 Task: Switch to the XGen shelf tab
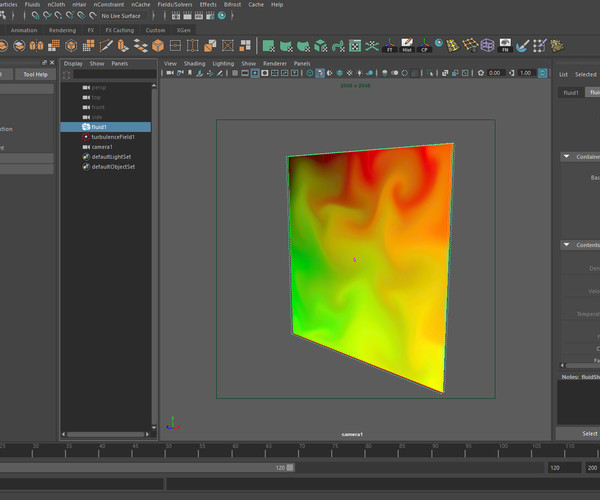coord(183,30)
